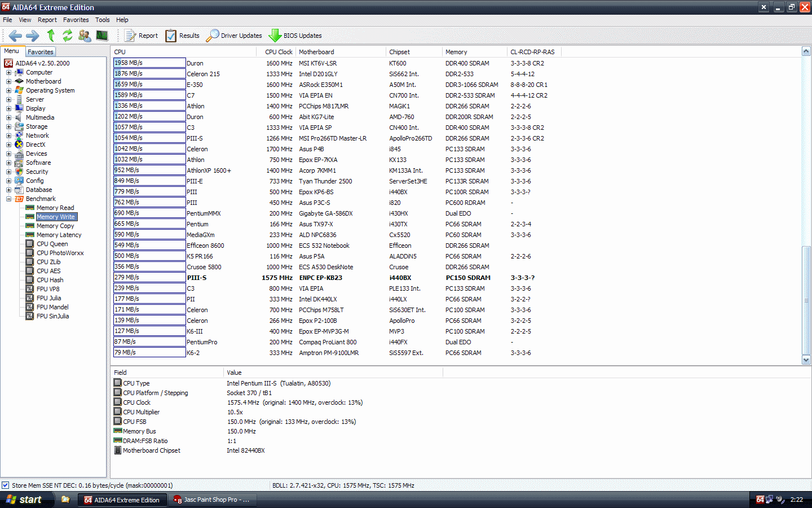This screenshot has width=812, height=508.
Task: Click the Report toolbar button
Action: (142, 36)
